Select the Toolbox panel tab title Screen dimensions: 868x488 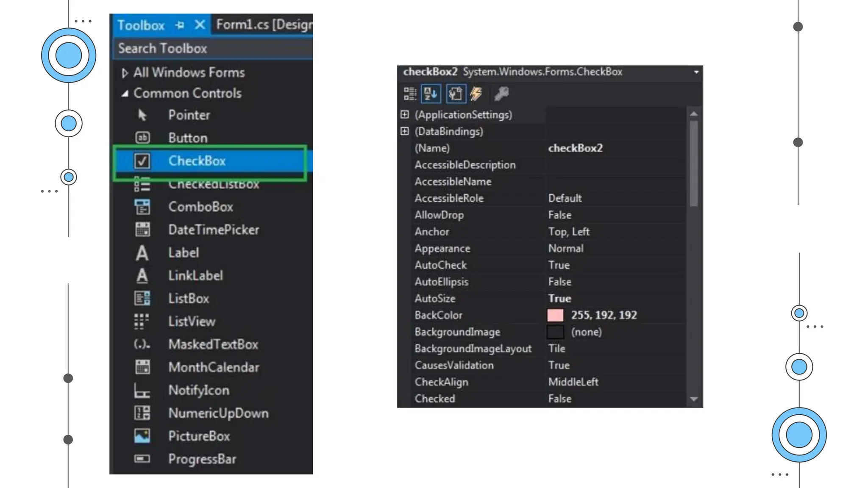click(x=141, y=25)
